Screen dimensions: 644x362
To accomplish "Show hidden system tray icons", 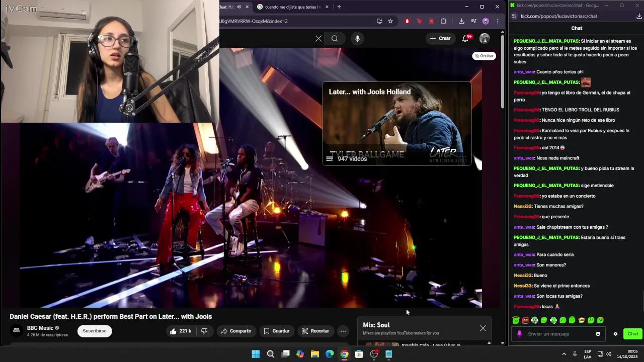I will click(564, 354).
